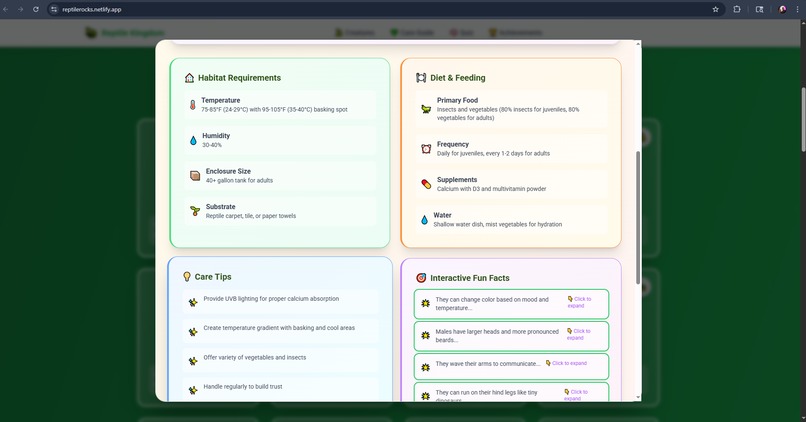Screen dimensions: 806x422
Task: Click the Handle regularly to build trust tip
Action: [x=243, y=387]
